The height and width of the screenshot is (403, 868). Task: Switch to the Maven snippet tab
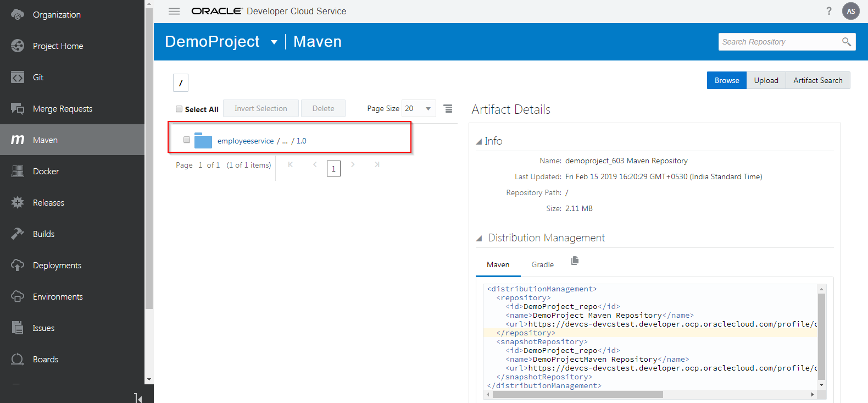498,265
